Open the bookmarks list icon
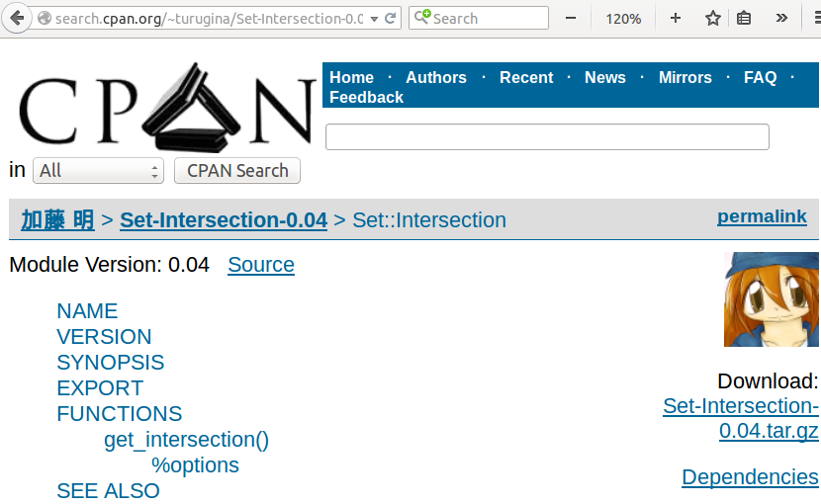Screen dimensions: 821x504 click(x=745, y=18)
